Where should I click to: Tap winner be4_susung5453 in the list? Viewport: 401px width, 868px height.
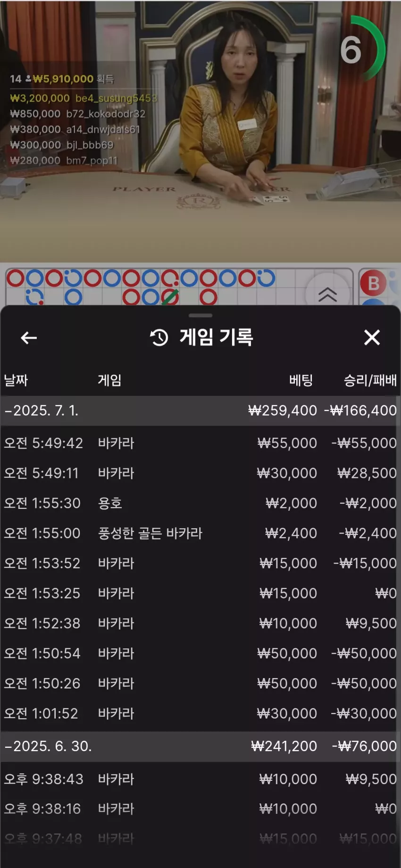[84, 98]
